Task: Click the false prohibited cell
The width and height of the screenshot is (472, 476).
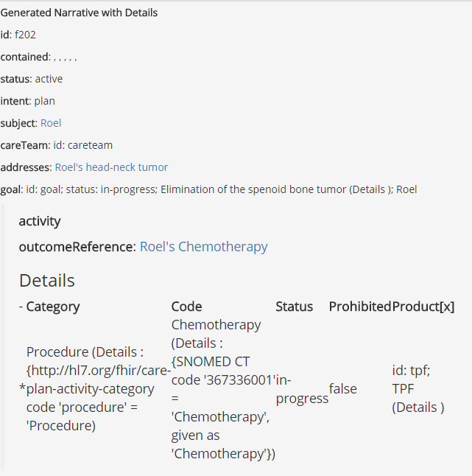Action: coord(343,389)
